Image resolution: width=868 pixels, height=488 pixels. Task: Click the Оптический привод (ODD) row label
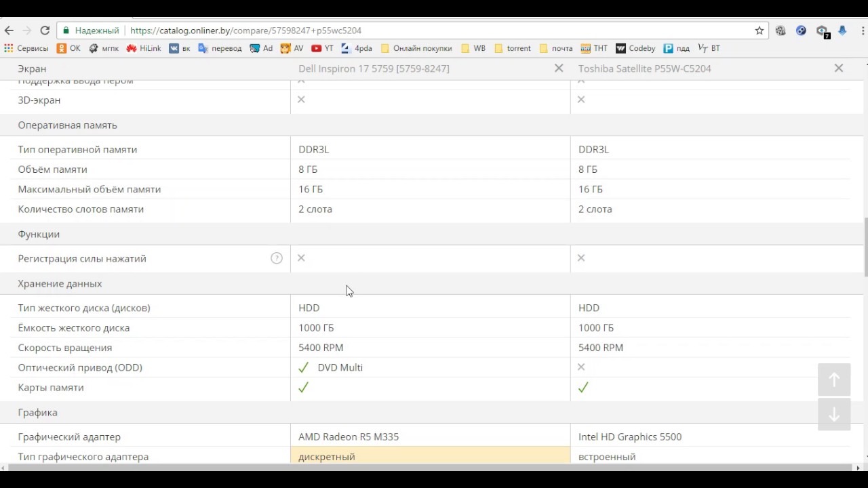coord(80,367)
